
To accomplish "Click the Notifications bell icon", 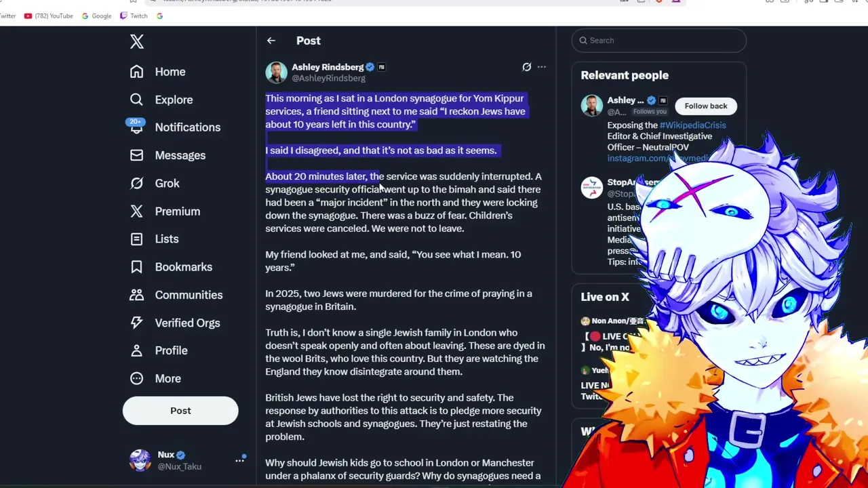I will click(x=137, y=127).
